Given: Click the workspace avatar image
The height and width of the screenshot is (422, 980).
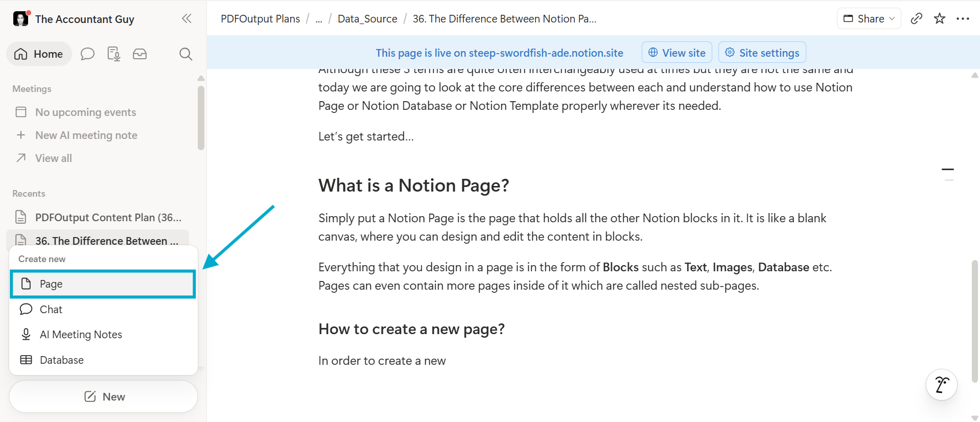Looking at the screenshot, I should click(x=20, y=19).
